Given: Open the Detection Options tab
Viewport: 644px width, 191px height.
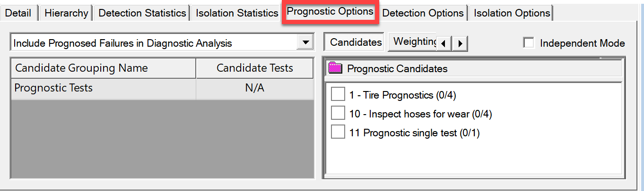Looking at the screenshot, I should [x=423, y=13].
